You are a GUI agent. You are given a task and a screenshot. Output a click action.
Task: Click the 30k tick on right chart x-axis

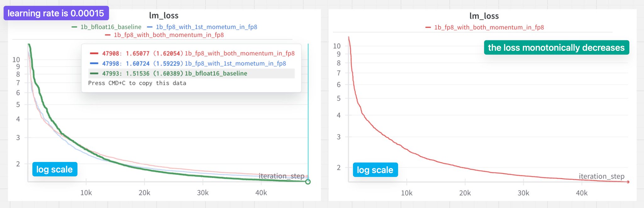click(524, 193)
